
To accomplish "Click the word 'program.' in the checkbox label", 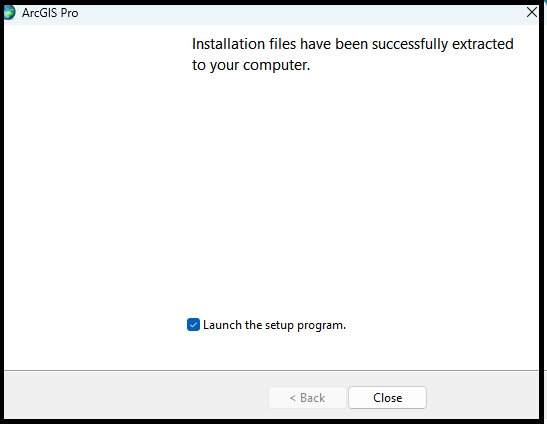I will (x=321, y=326).
